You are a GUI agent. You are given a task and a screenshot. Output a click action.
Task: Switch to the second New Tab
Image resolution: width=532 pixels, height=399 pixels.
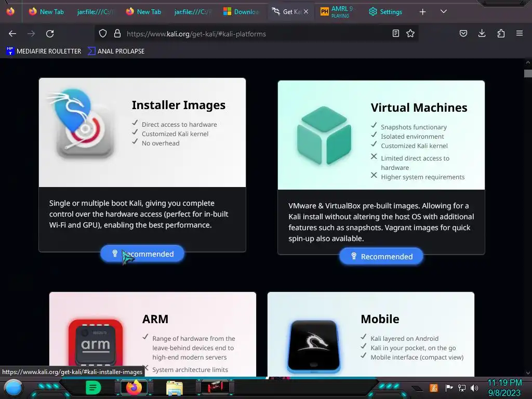click(x=144, y=11)
